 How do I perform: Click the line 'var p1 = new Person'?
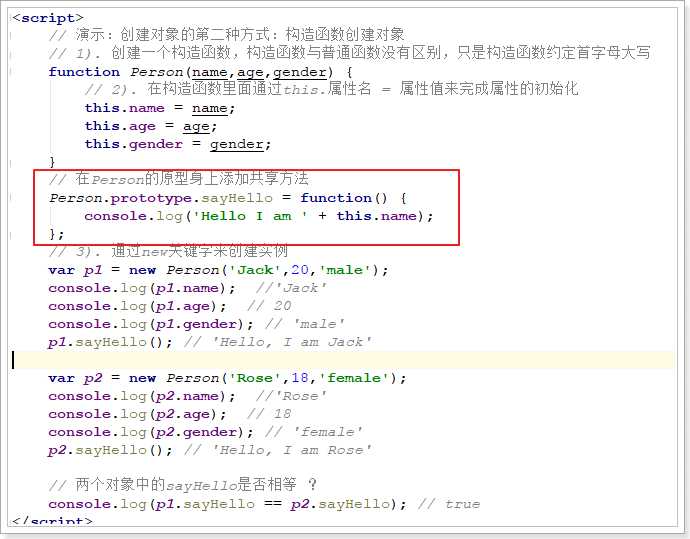[218, 270]
